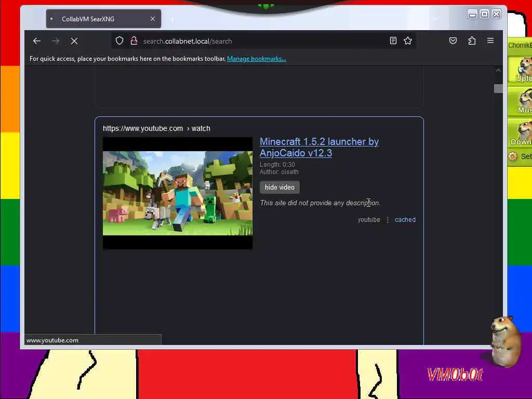Go back using the browser back arrow

coord(37,41)
